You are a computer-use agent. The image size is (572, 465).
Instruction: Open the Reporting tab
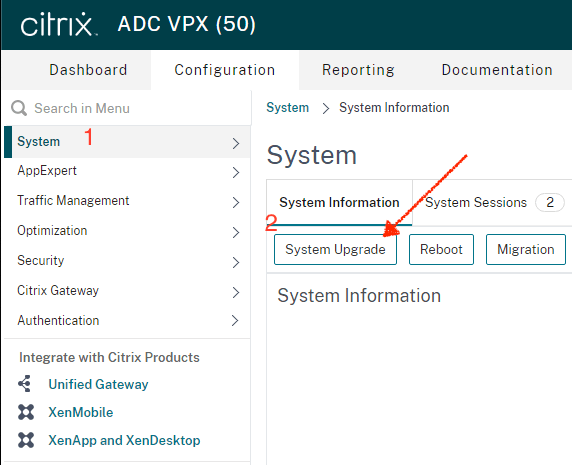(x=358, y=70)
